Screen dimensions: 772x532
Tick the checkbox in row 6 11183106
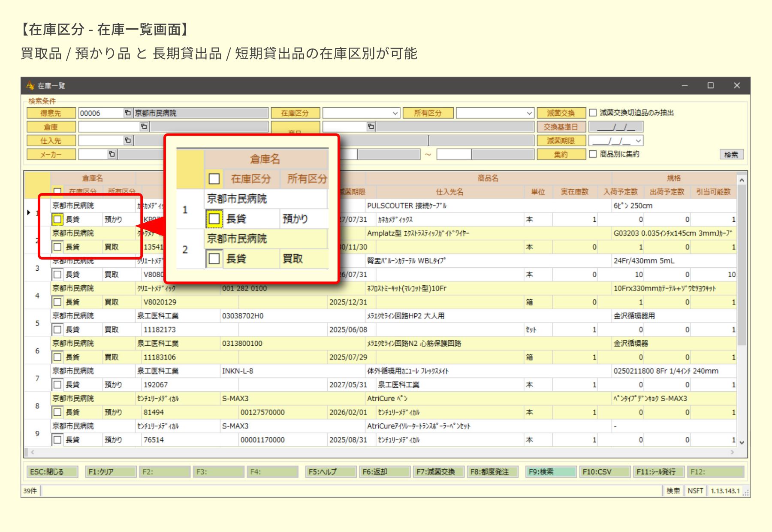[57, 357]
